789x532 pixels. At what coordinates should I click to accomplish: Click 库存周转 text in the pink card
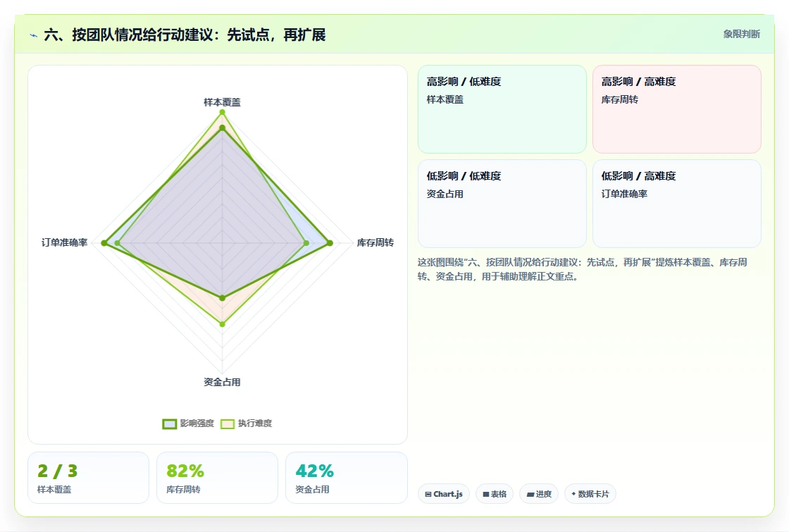[x=619, y=99]
